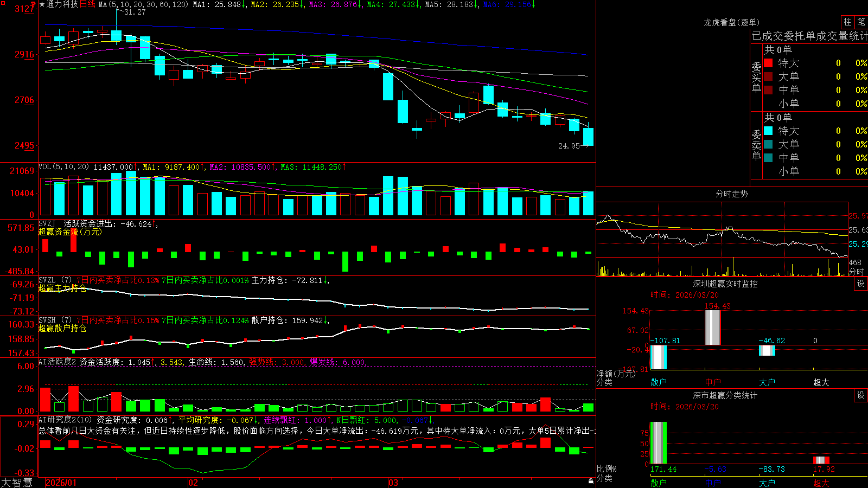The width and height of the screenshot is (868, 488).
Task: Click the MA1: 25.848 value
Action: (219, 4)
